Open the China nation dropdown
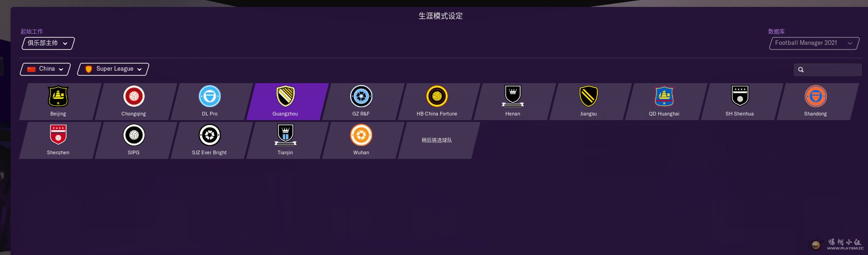 pyautogui.click(x=45, y=69)
